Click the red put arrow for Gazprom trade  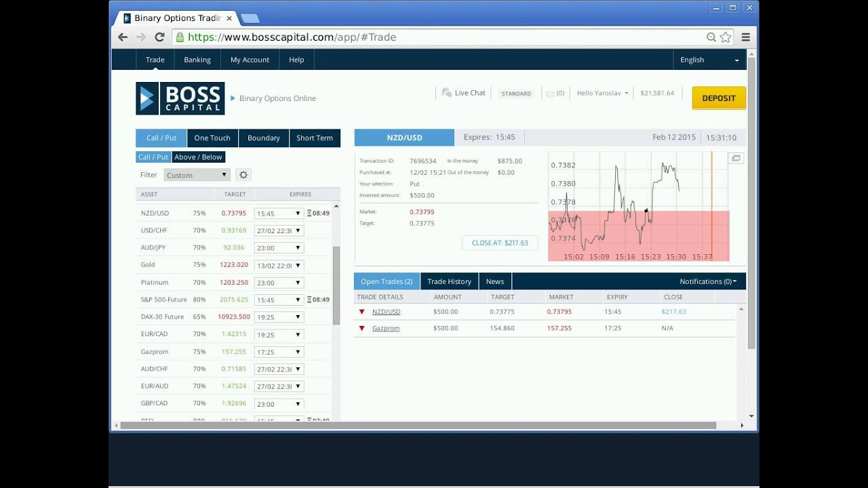pyautogui.click(x=362, y=328)
